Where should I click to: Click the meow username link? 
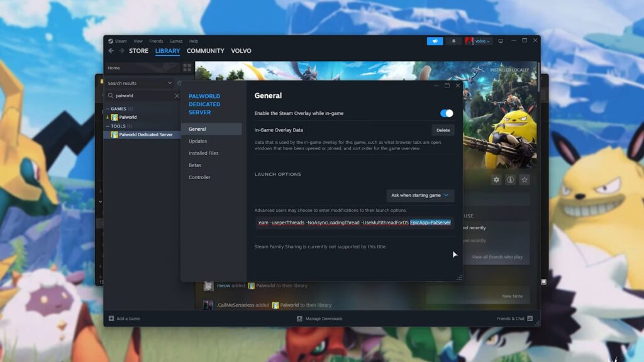coord(223,286)
